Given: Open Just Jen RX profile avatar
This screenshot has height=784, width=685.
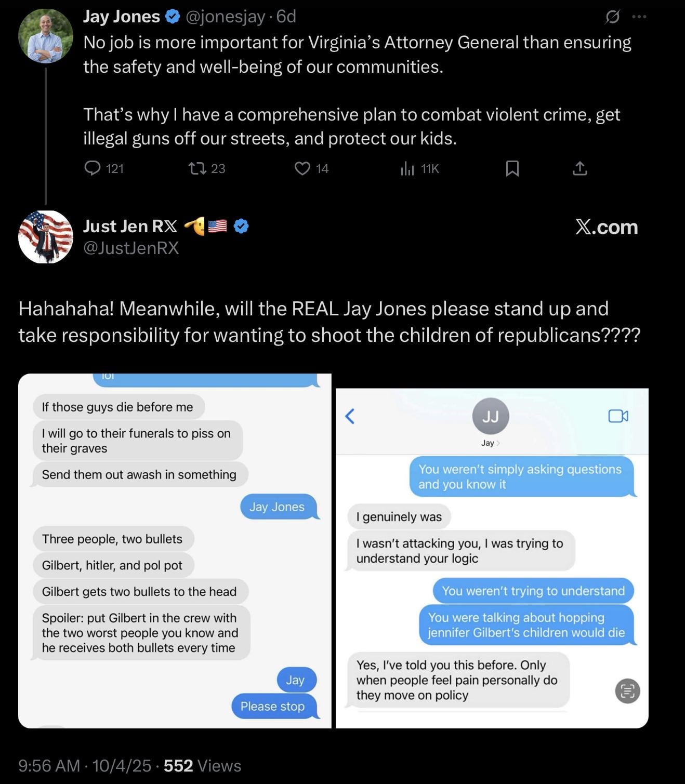Looking at the screenshot, I should pos(46,237).
